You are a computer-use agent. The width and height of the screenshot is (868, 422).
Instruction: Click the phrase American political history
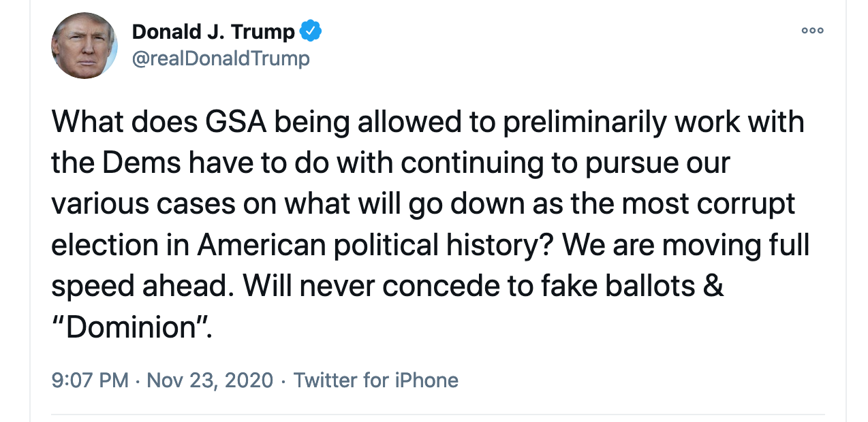(x=369, y=246)
